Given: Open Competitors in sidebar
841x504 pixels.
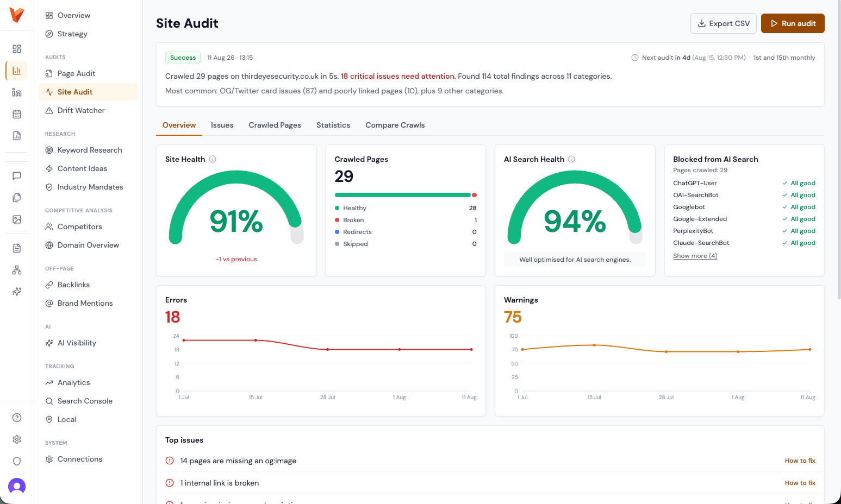Looking at the screenshot, I should click(x=88, y=226).
